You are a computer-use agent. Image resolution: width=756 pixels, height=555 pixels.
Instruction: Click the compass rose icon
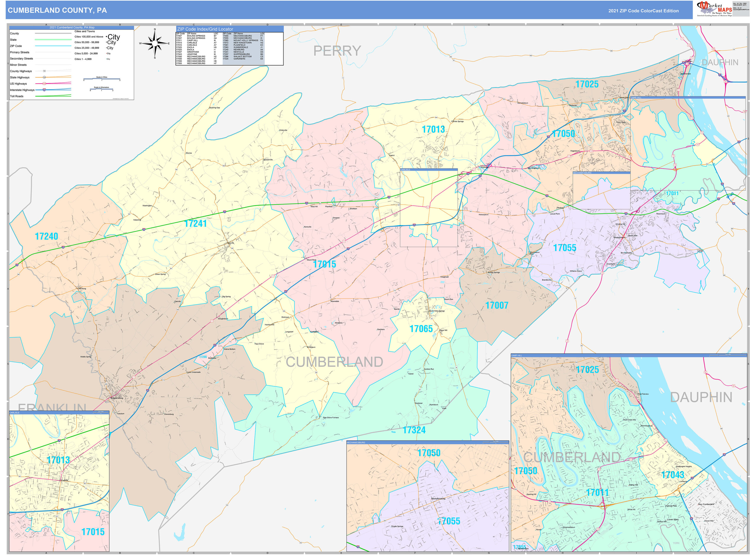[x=154, y=43]
